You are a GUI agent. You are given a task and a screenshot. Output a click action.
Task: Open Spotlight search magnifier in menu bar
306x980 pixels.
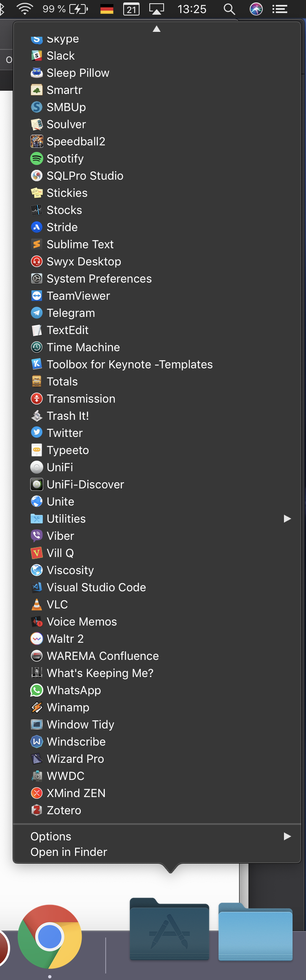point(229,9)
